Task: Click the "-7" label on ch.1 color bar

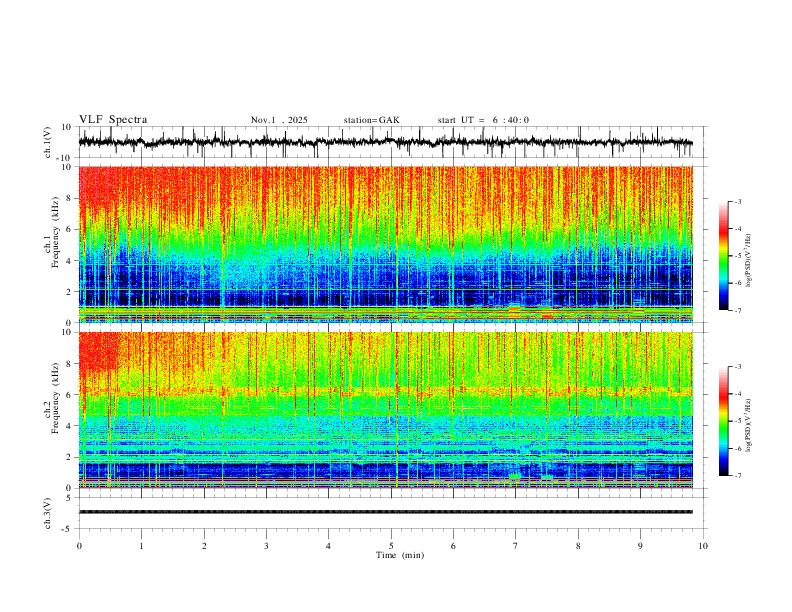Action: click(x=738, y=310)
